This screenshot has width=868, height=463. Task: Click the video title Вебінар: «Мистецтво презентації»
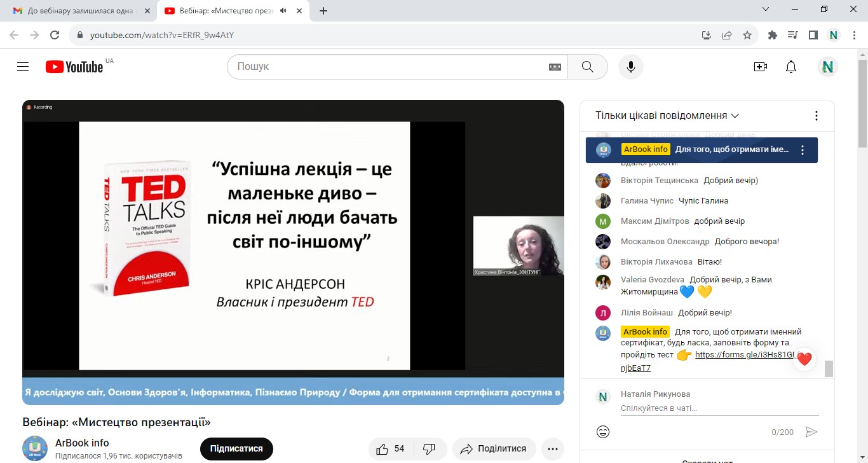pos(116,422)
